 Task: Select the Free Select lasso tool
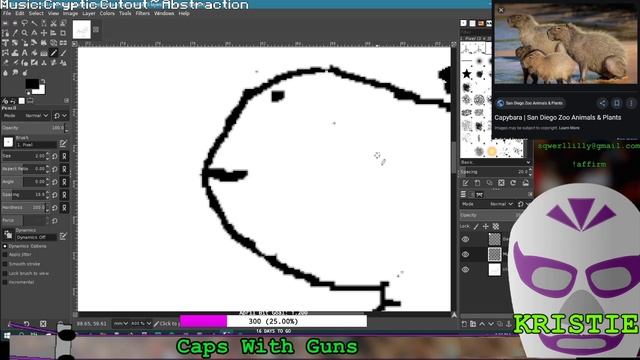[25, 23]
